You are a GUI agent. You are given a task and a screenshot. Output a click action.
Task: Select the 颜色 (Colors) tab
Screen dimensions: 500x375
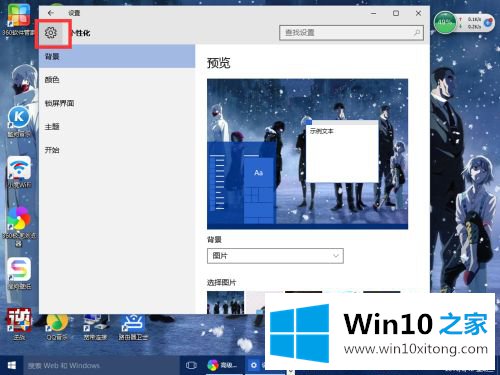[x=117, y=80]
